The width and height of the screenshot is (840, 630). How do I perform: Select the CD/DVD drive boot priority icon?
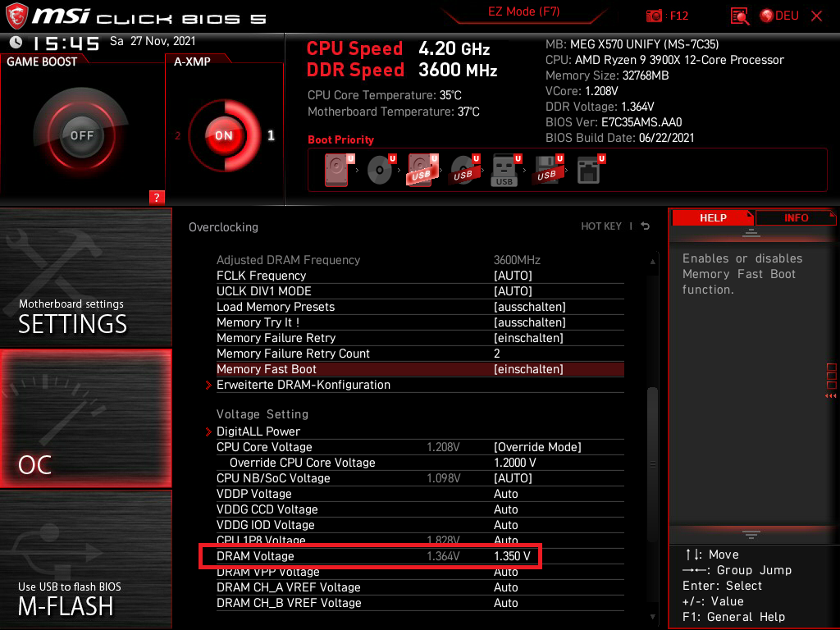click(x=381, y=170)
